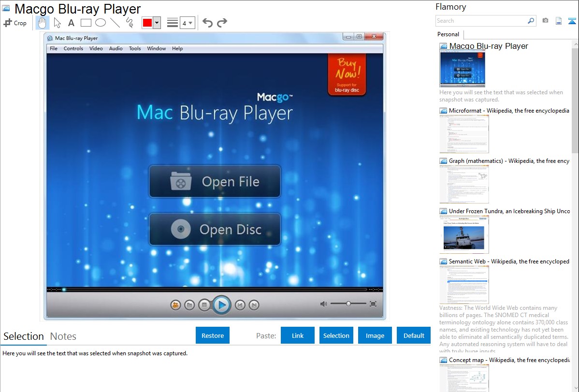This screenshot has height=392, width=579.
Task: Open Graph (mathematics) snapshot thumbnail
Action: 464,184
